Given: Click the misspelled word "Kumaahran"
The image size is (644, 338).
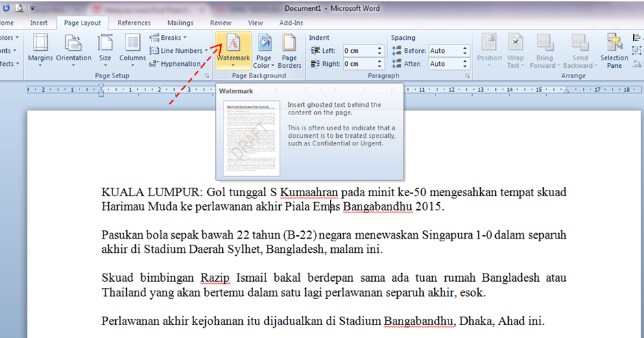Looking at the screenshot, I should (309, 192).
